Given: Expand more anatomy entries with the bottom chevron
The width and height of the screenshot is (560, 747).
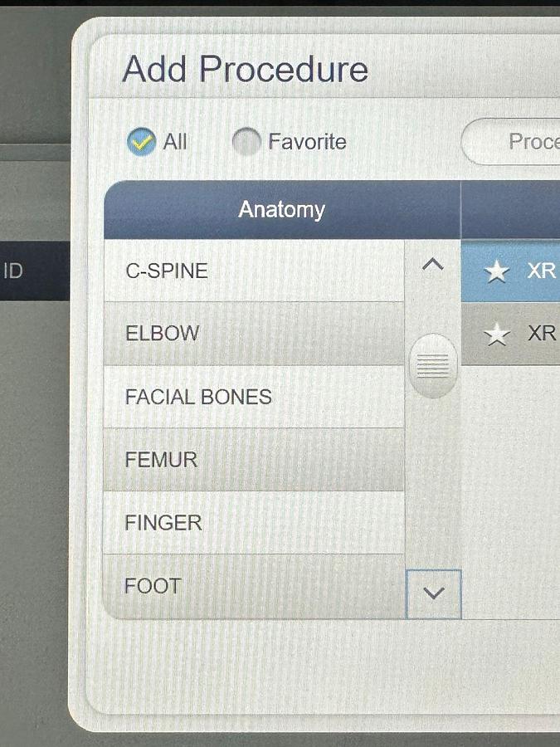Looking at the screenshot, I should 432,593.
